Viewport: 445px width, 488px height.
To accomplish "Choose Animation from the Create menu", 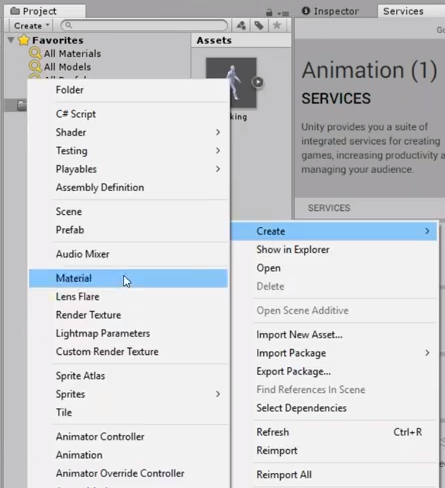I will coord(129,455).
